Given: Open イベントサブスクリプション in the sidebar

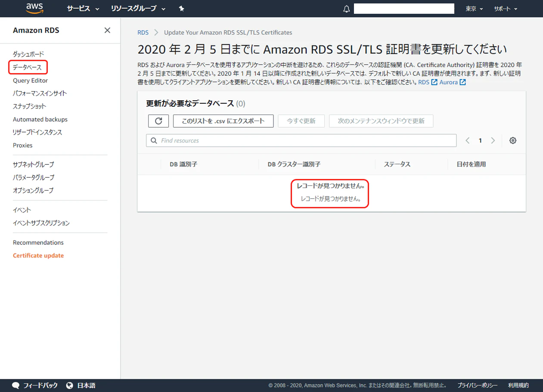Looking at the screenshot, I should coord(41,223).
